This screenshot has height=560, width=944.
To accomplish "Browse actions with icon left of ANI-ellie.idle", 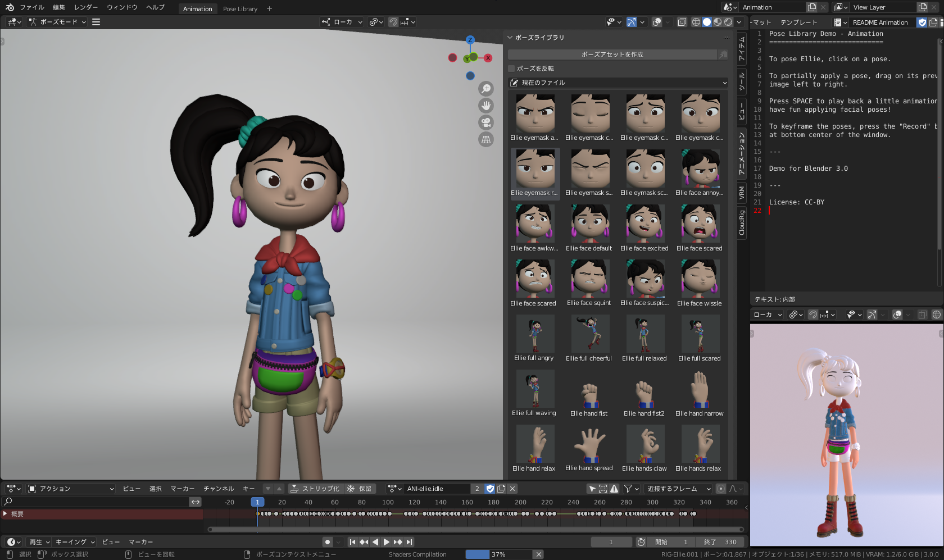I will click(x=394, y=489).
